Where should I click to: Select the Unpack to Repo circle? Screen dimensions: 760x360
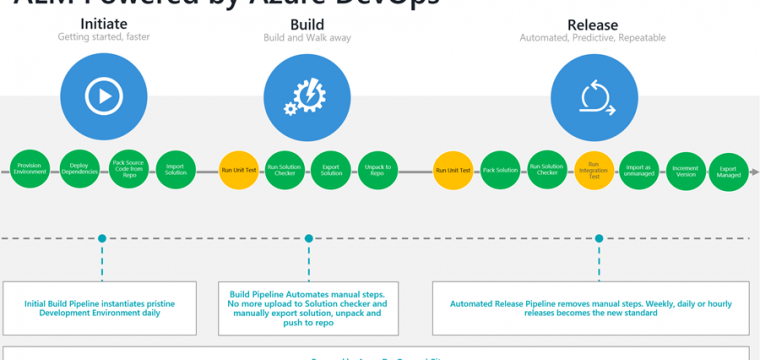pyautogui.click(x=378, y=170)
